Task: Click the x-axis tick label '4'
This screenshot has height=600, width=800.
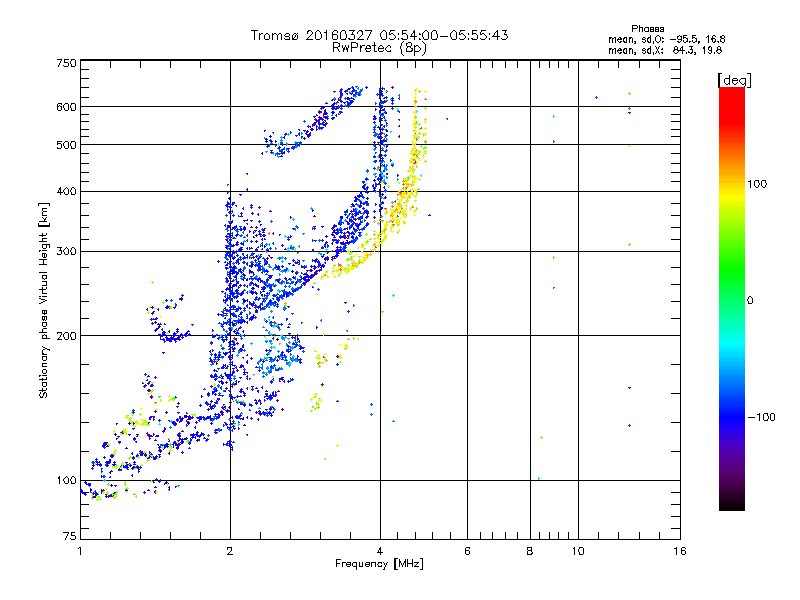Action: pos(380,551)
